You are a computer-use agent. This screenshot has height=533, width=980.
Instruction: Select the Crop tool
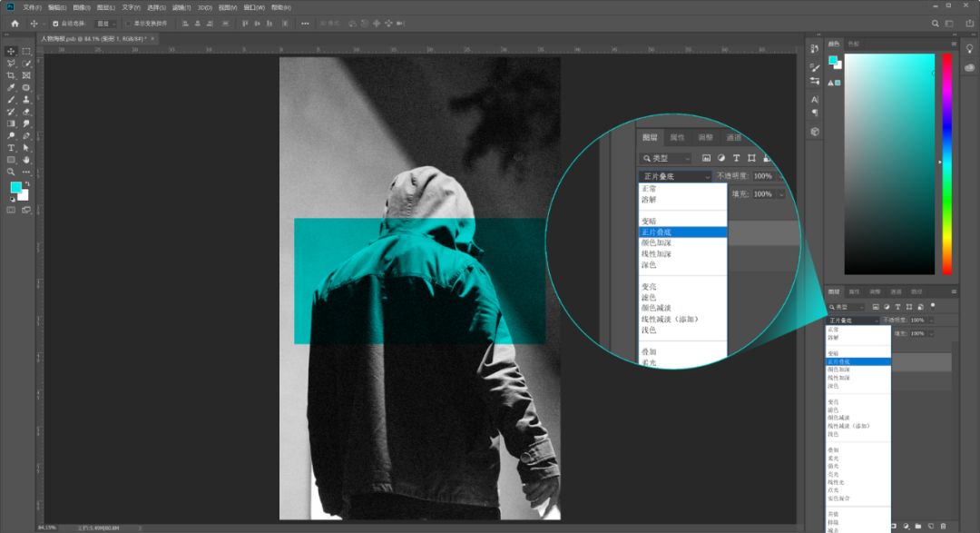point(12,75)
